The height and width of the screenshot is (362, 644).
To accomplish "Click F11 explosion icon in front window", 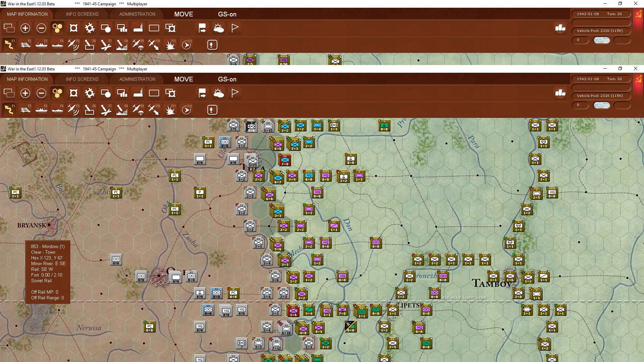I will [x=170, y=110].
